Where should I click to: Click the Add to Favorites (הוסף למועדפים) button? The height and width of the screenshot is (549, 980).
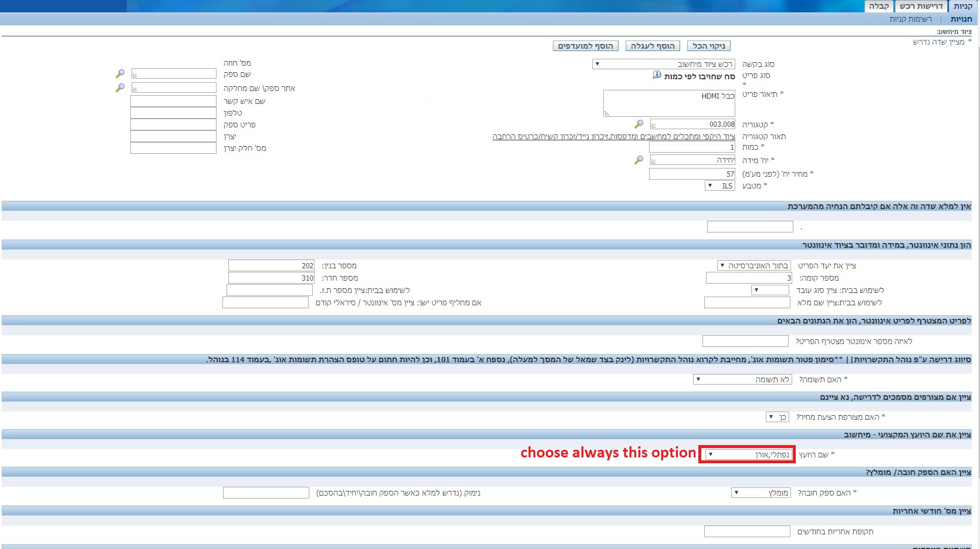[585, 46]
